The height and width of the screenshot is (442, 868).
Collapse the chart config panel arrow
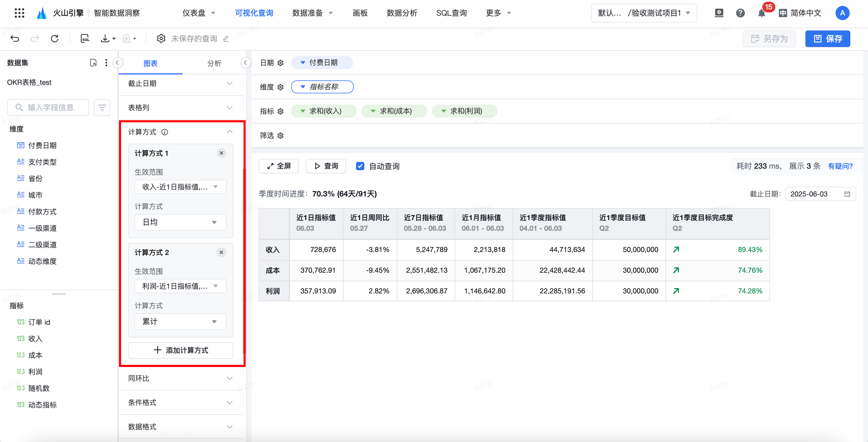pos(245,63)
